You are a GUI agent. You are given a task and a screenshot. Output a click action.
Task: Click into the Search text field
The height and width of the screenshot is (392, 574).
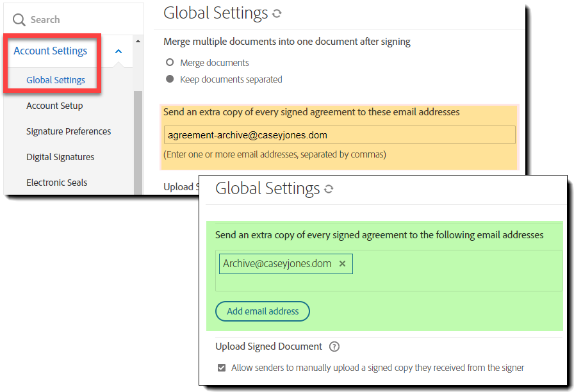pyautogui.click(x=77, y=20)
